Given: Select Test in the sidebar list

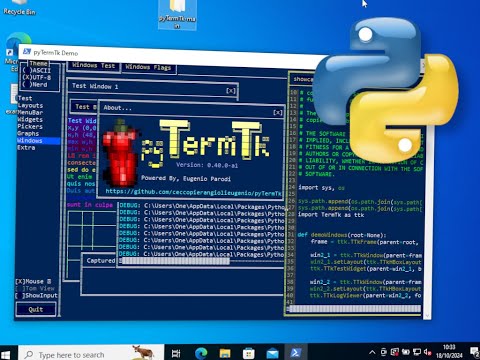Looking at the screenshot, I should click(x=25, y=98).
